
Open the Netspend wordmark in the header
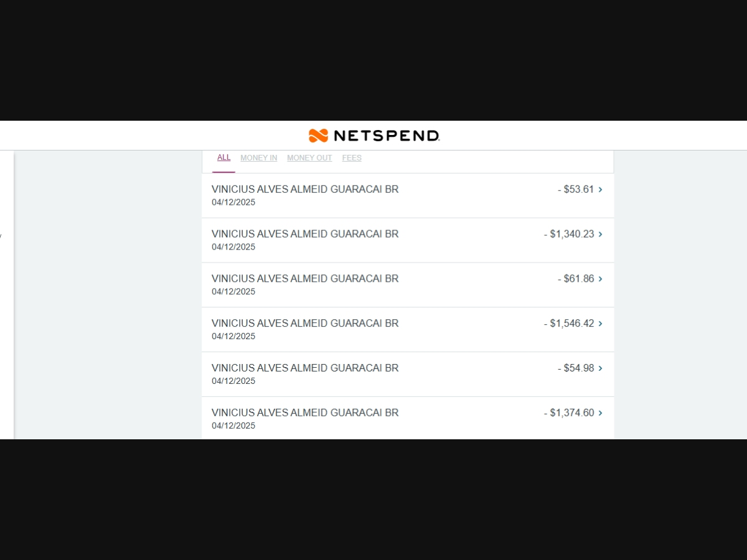pos(387,136)
